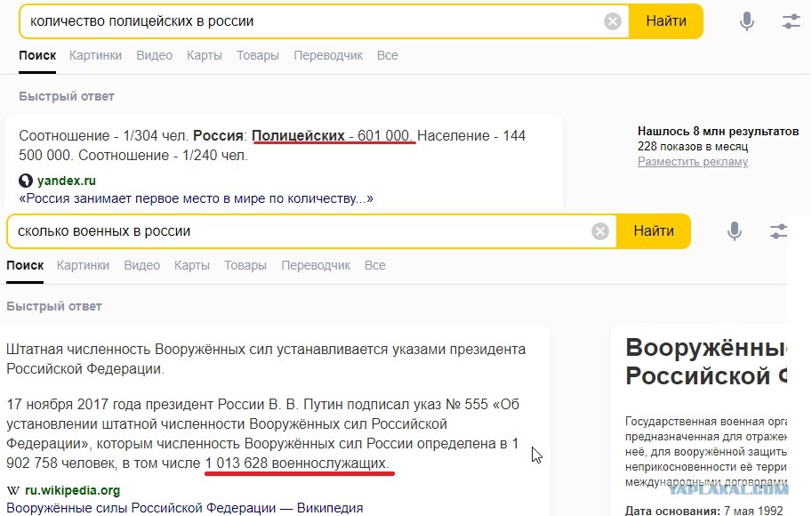Start voice search with the lower microphone icon
Screen dimensions: 812x516
point(734,231)
